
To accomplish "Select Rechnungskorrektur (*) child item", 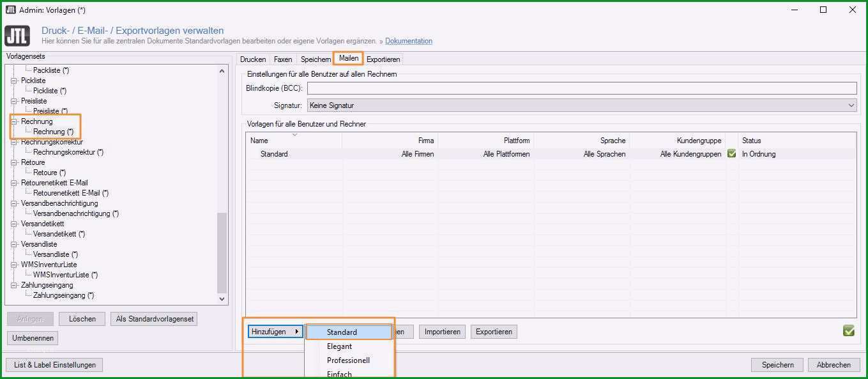I will (68, 152).
